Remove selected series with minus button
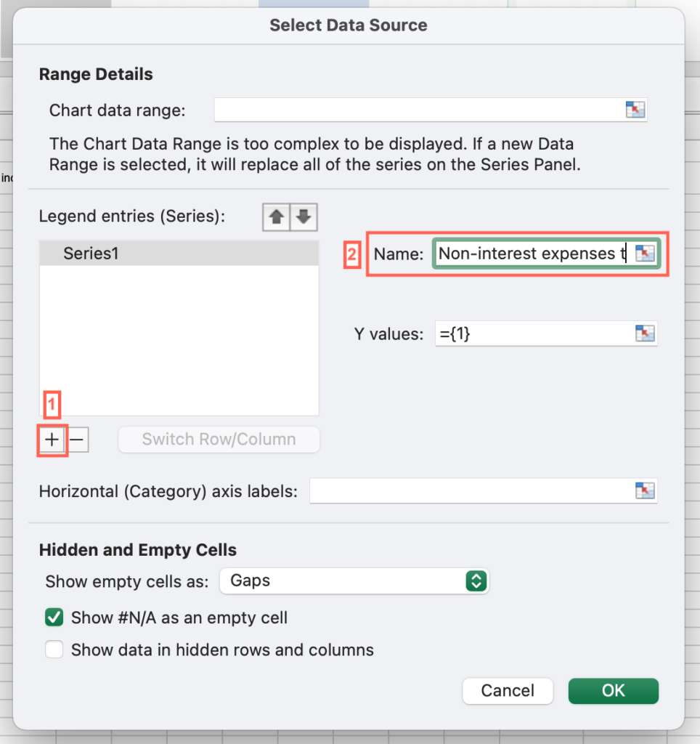700x744 pixels. [x=77, y=440]
